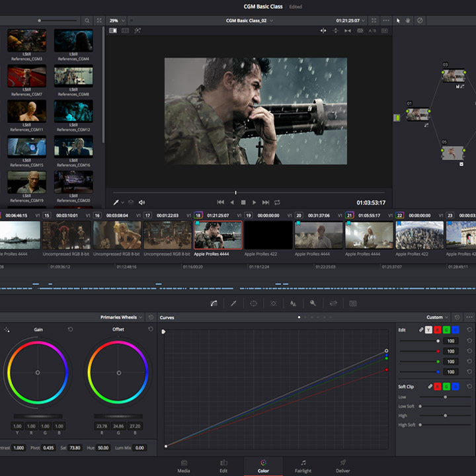The height and width of the screenshot is (476, 476).
Task: Open the Sizing palette icon
Action: 333,303
